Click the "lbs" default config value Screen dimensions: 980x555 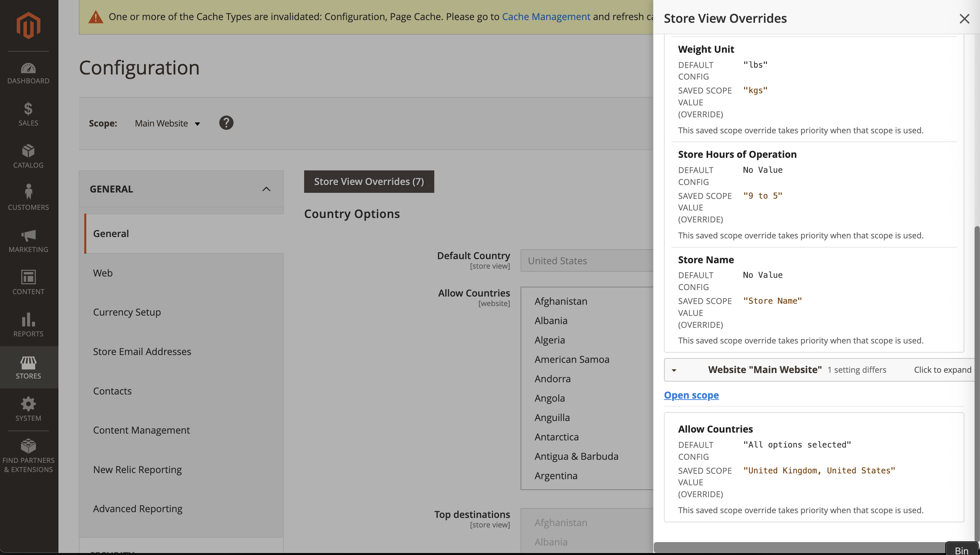pos(755,64)
